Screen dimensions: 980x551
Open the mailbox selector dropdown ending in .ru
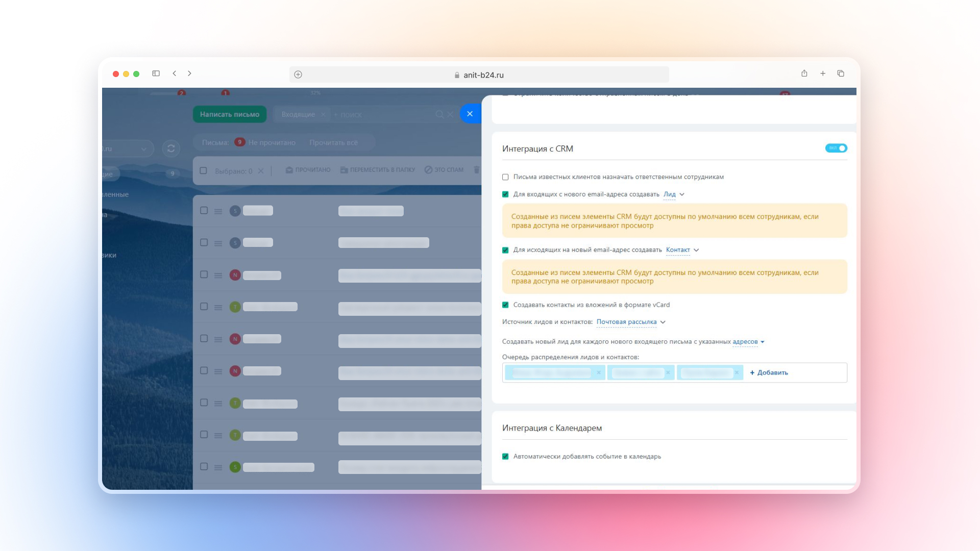click(128, 148)
